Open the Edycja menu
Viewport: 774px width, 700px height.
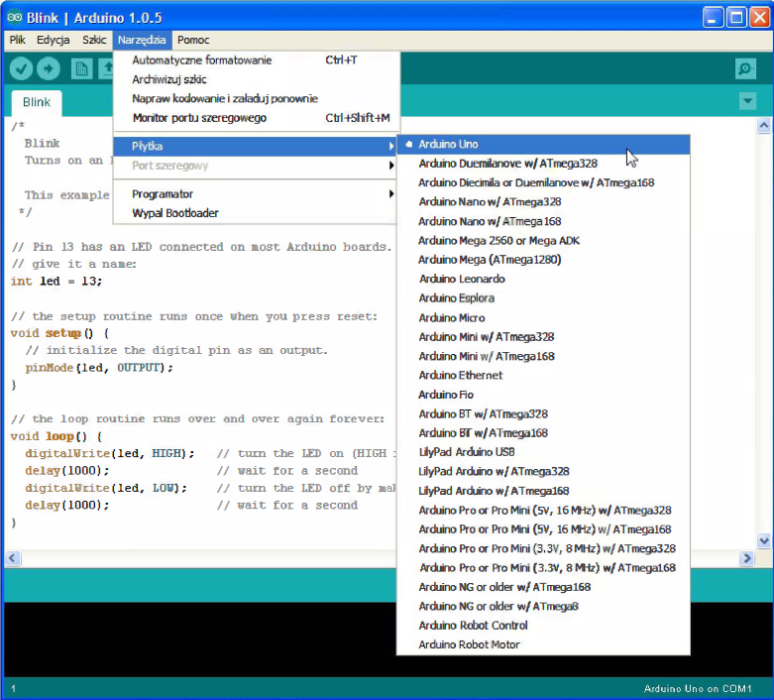(53, 40)
